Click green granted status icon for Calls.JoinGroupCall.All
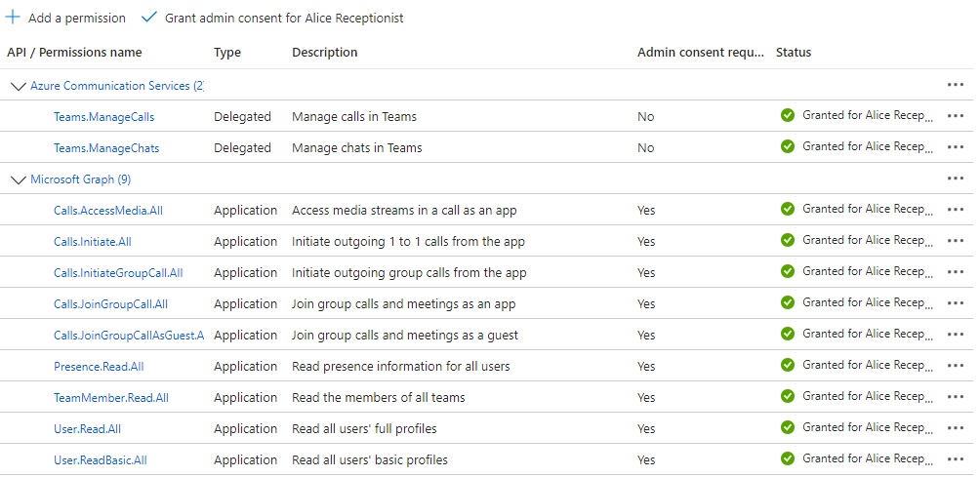Screen dimensions: 980x477 (788, 302)
